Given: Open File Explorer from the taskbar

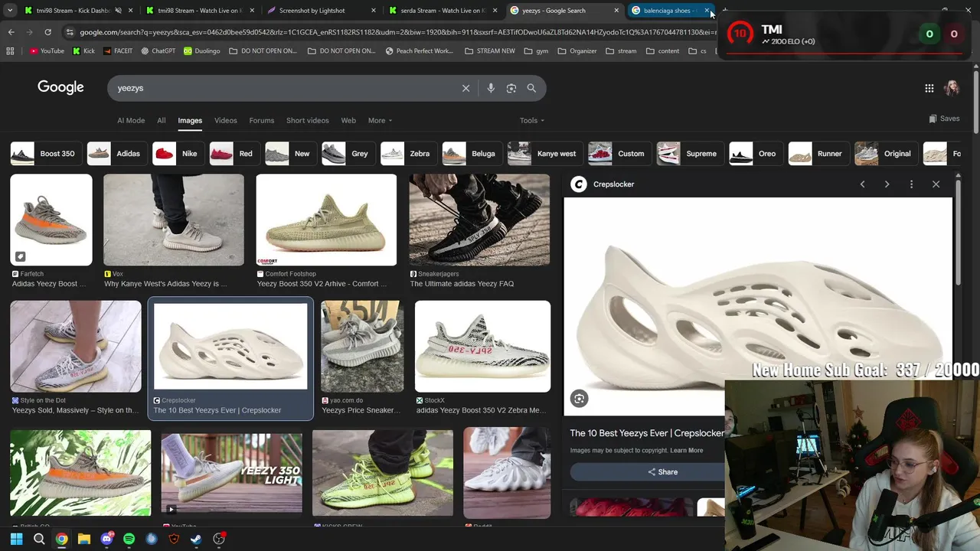Looking at the screenshot, I should click(x=84, y=539).
